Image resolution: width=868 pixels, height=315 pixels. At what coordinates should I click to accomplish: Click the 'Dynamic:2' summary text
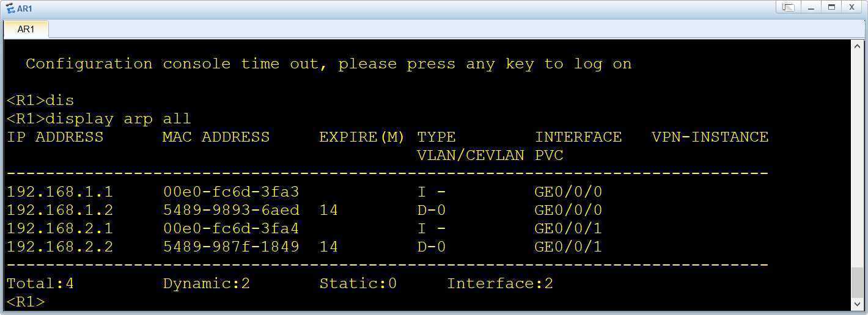[207, 283]
